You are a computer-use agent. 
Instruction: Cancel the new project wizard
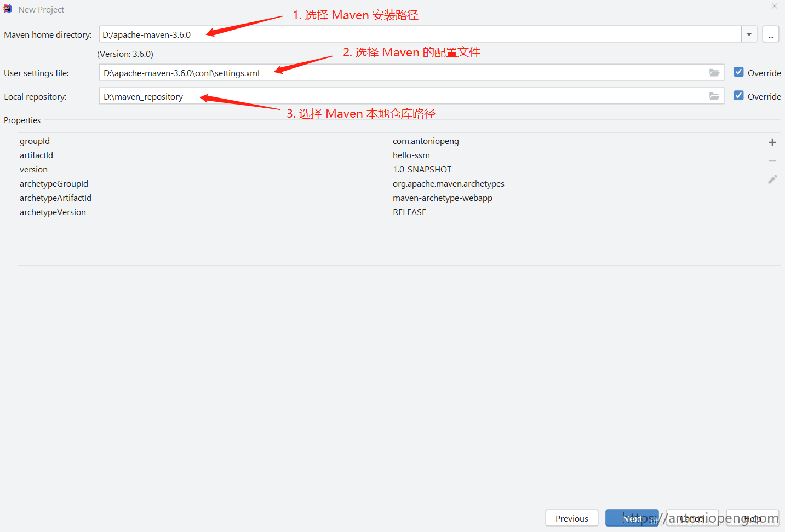(x=691, y=518)
